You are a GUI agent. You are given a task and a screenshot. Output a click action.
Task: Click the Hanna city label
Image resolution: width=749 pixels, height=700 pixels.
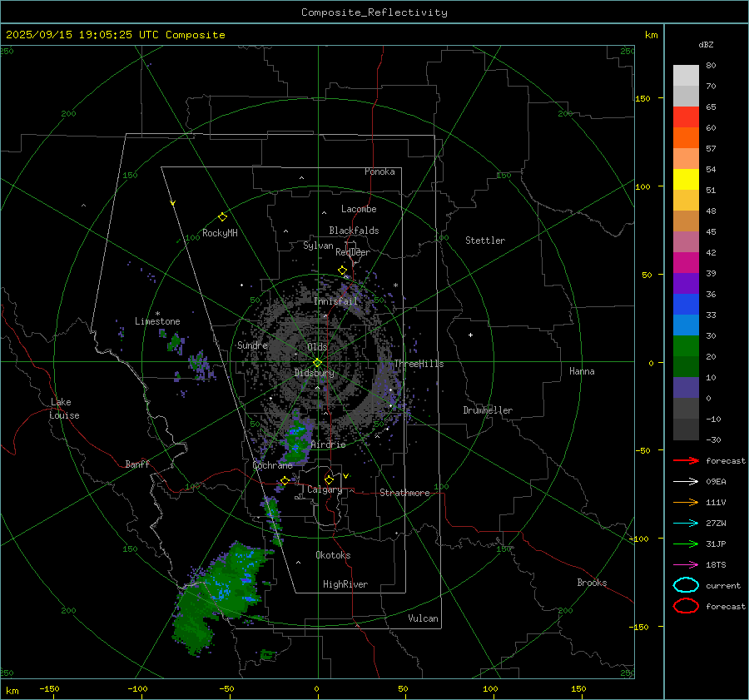582,371
